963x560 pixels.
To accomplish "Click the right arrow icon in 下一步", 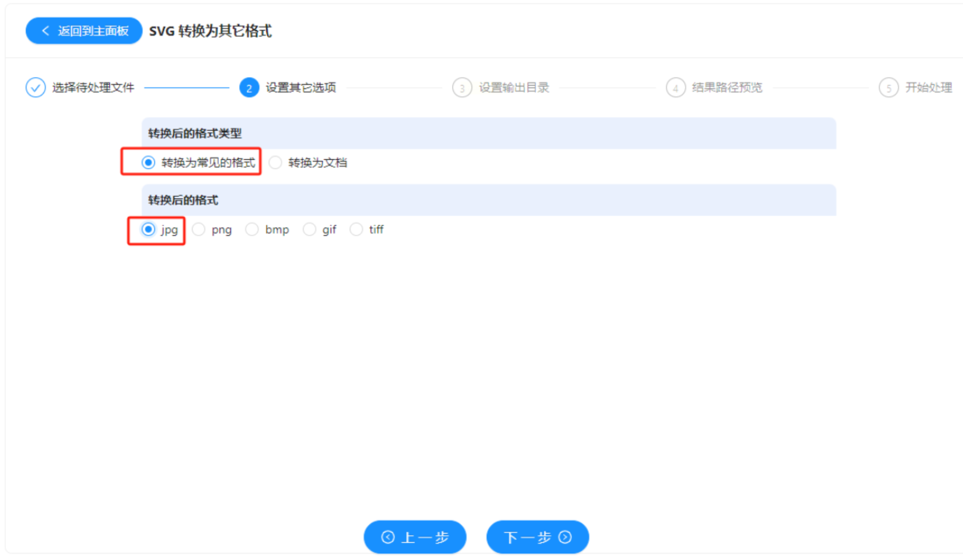I will (x=565, y=537).
